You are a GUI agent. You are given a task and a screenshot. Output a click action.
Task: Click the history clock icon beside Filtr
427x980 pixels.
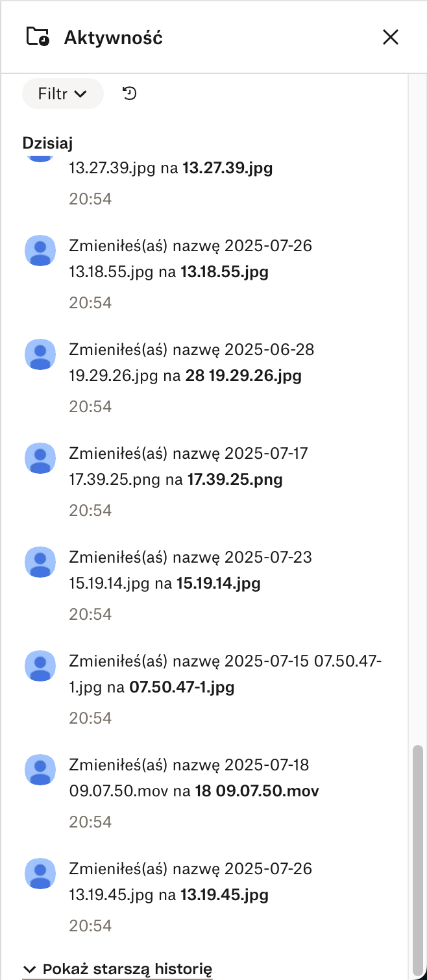click(x=130, y=93)
